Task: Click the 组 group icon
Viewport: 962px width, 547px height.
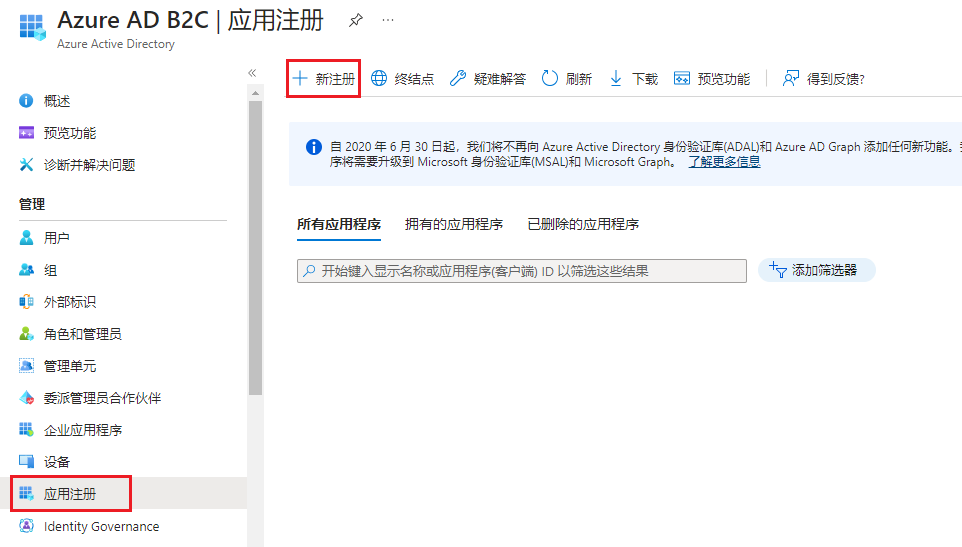Action: click(x=26, y=270)
